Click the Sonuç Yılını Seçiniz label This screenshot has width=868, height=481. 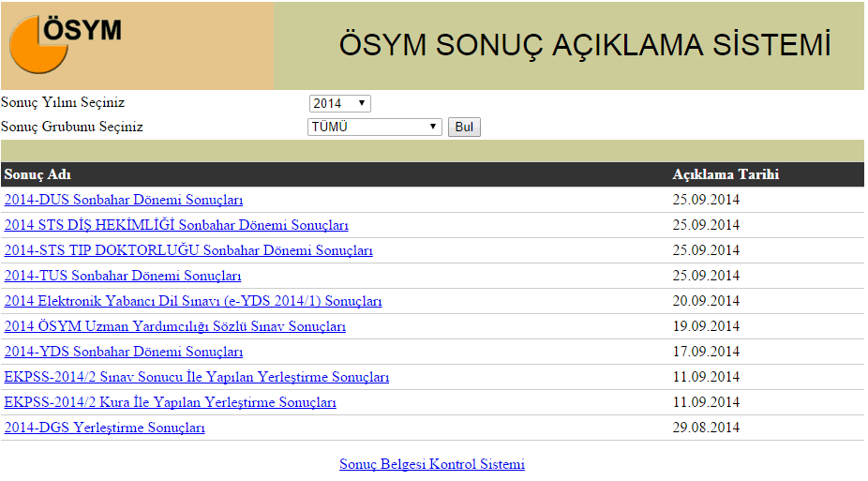[x=63, y=102]
